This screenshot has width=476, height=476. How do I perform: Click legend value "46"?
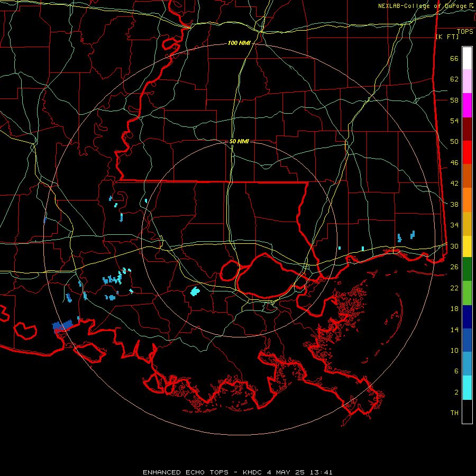(454, 162)
